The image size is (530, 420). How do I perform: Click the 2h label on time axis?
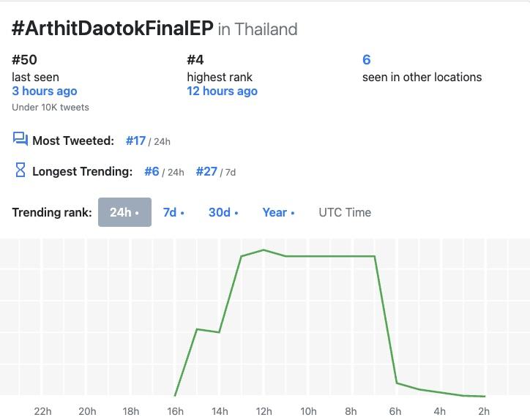484,411
